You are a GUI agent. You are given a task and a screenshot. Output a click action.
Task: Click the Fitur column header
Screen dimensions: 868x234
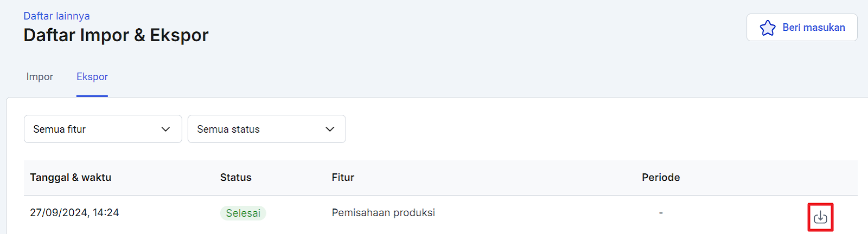(343, 178)
